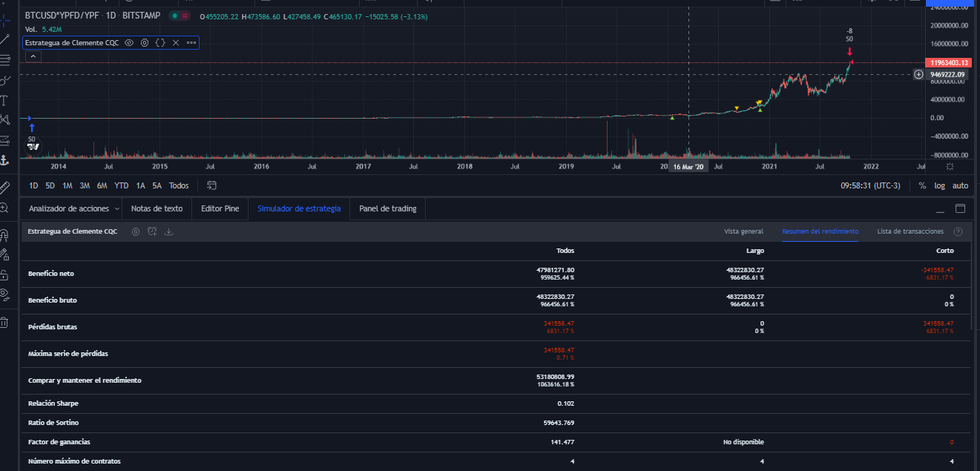This screenshot has height=471, width=980.
Task: Open the help question mark in strategy tester
Action: click(958, 231)
